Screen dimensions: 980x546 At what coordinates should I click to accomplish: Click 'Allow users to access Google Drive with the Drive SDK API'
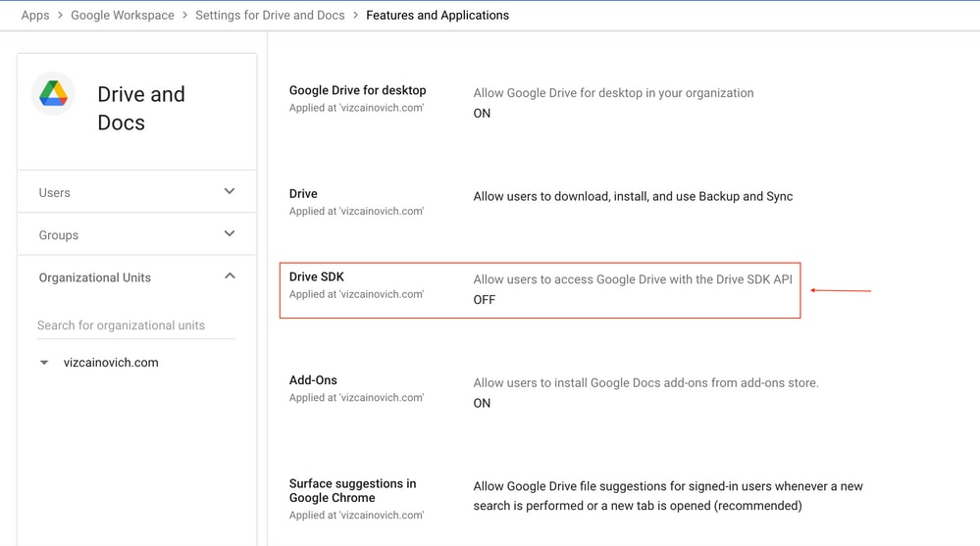(633, 279)
